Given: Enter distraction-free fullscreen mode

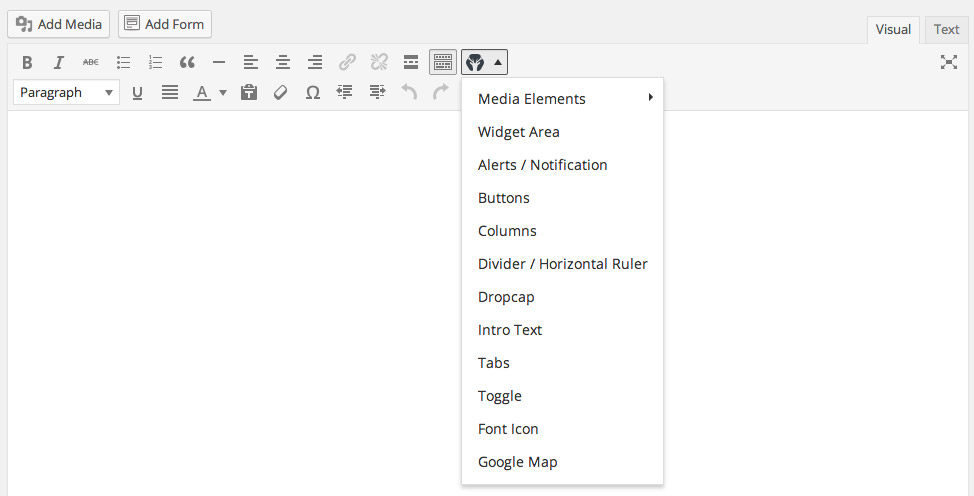Looking at the screenshot, I should (x=949, y=62).
